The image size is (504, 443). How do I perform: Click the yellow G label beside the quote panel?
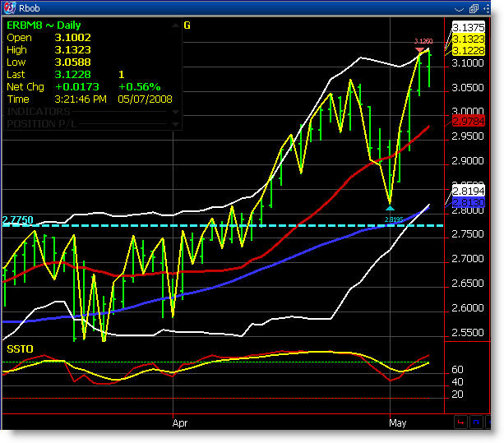pyautogui.click(x=187, y=25)
